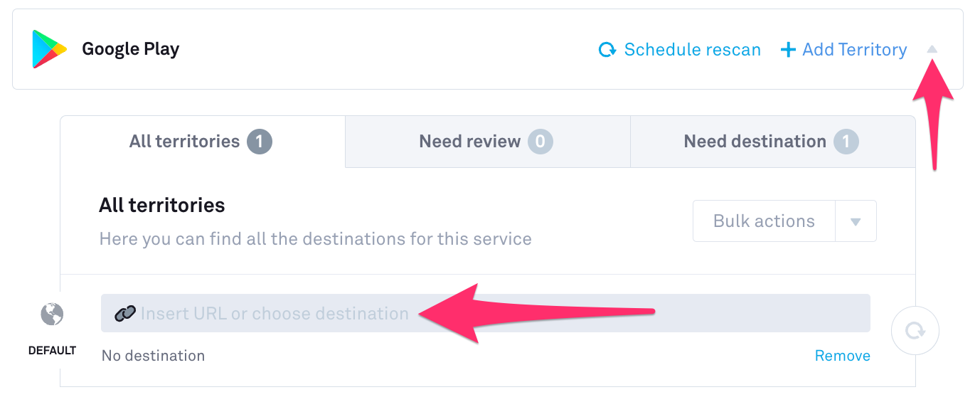The height and width of the screenshot is (407, 980).
Task: Collapse the Google Play service panel
Action: click(932, 50)
